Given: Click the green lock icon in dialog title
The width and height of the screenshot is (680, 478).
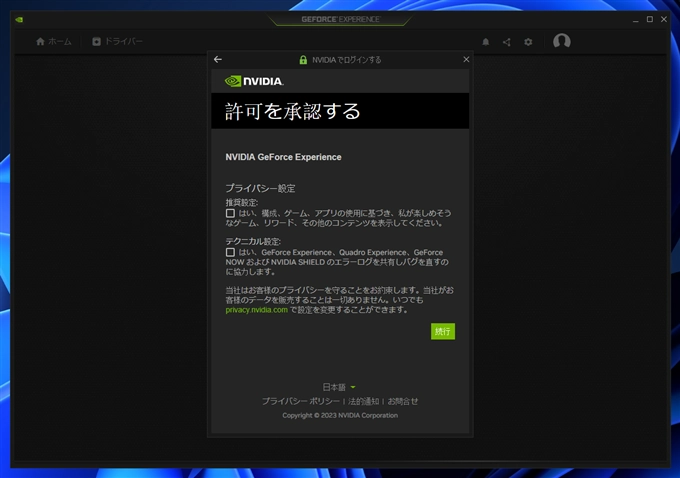Looking at the screenshot, I should [303, 60].
